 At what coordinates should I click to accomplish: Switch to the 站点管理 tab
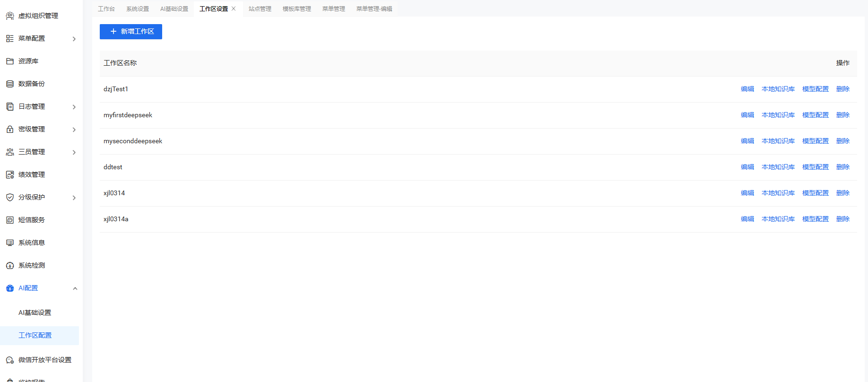[260, 9]
